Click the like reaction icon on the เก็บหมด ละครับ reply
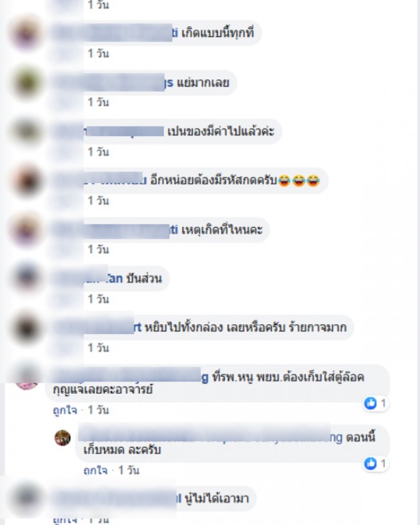 (x=370, y=463)
